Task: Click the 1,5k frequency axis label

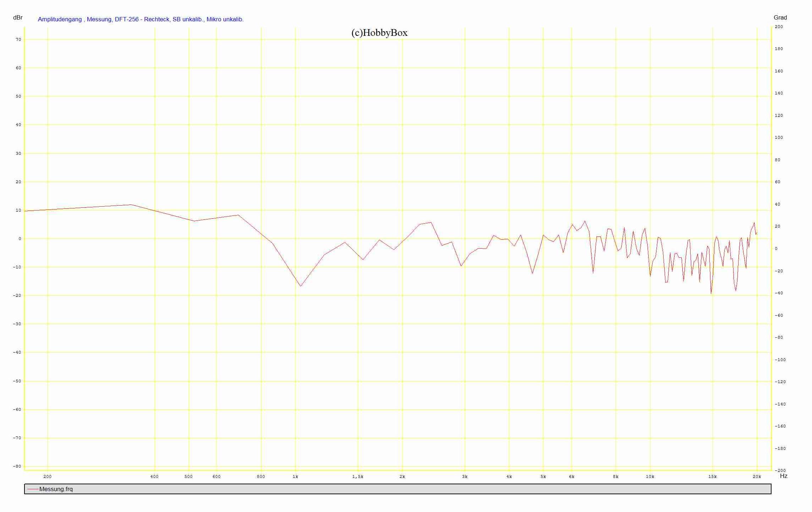Action: (358, 476)
